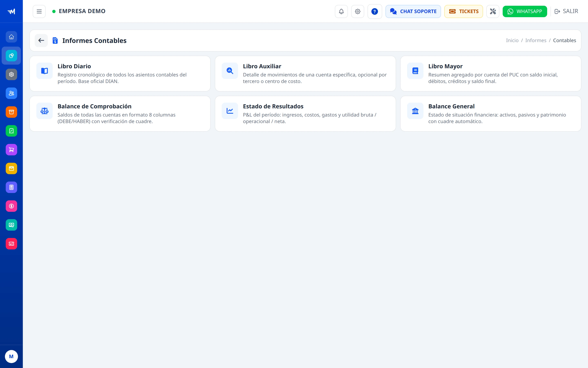Click the M user avatar

click(x=11, y=357)
